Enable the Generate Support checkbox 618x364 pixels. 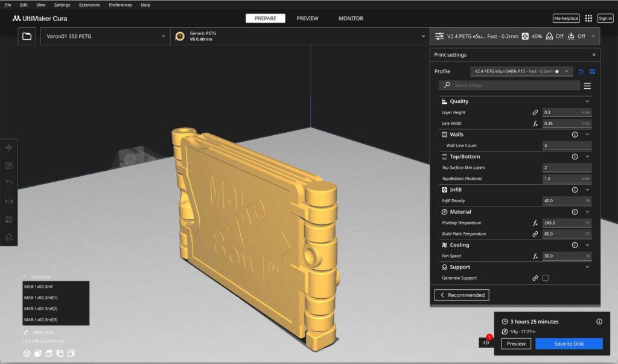click(546, 278)
